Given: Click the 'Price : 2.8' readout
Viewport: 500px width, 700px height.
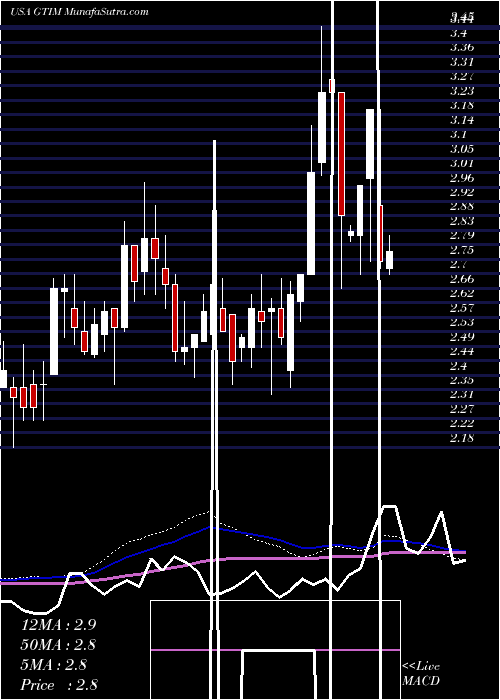Looking at the screenshot, I should [x=59, y=685].
